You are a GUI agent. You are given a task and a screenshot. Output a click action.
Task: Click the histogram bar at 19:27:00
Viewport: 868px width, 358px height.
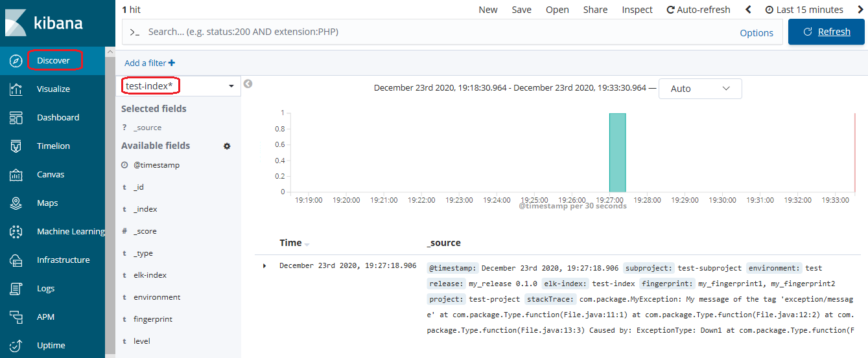pos(617,153)
